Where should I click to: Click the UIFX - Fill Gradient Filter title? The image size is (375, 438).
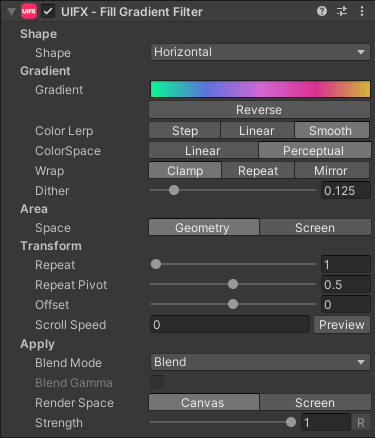132,12
